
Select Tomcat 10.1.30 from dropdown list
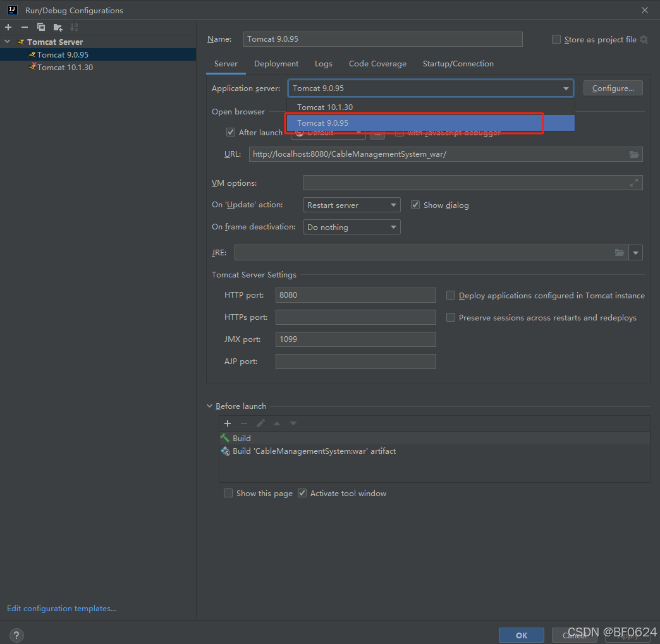(x=431, y=107)
